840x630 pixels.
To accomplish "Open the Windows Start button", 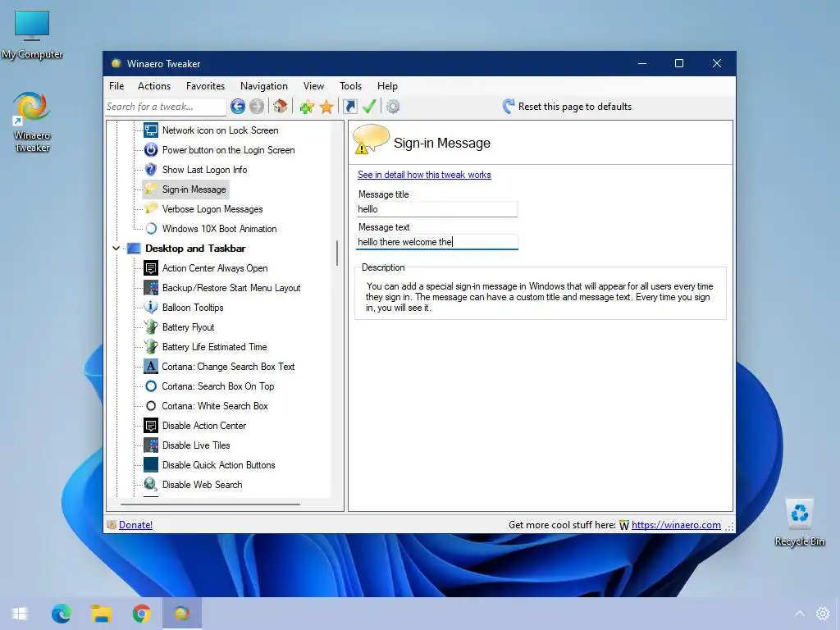I will (20, 614).
